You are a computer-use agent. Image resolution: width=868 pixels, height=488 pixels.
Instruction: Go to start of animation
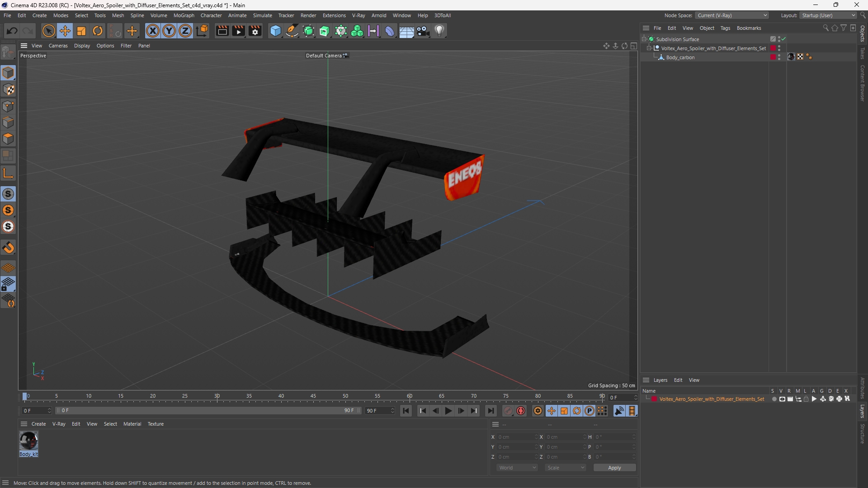(406, 411)
